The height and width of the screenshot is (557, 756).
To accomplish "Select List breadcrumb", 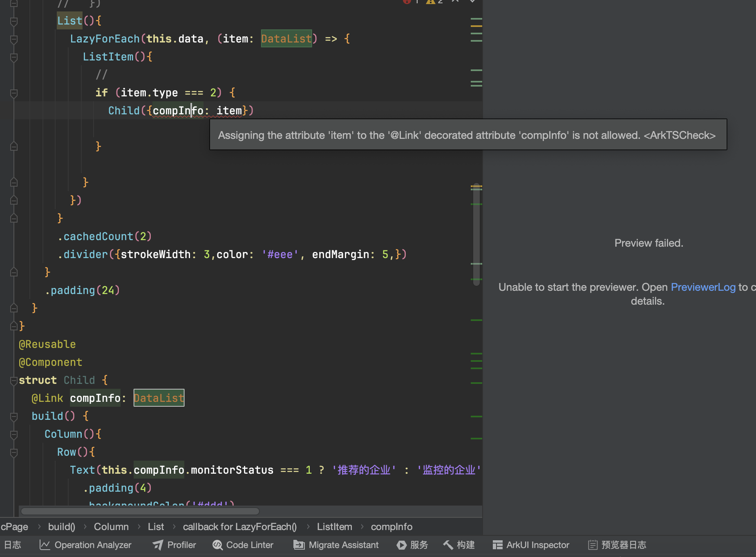I will point(156,527).
